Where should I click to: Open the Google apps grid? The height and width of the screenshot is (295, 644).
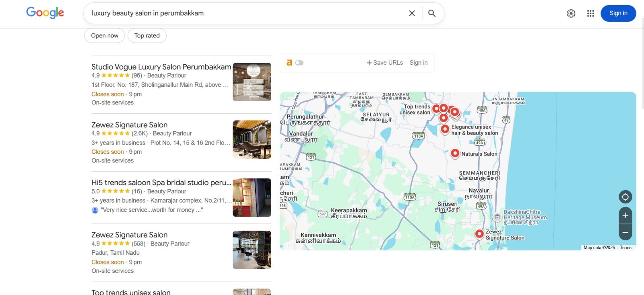(590, 13)
